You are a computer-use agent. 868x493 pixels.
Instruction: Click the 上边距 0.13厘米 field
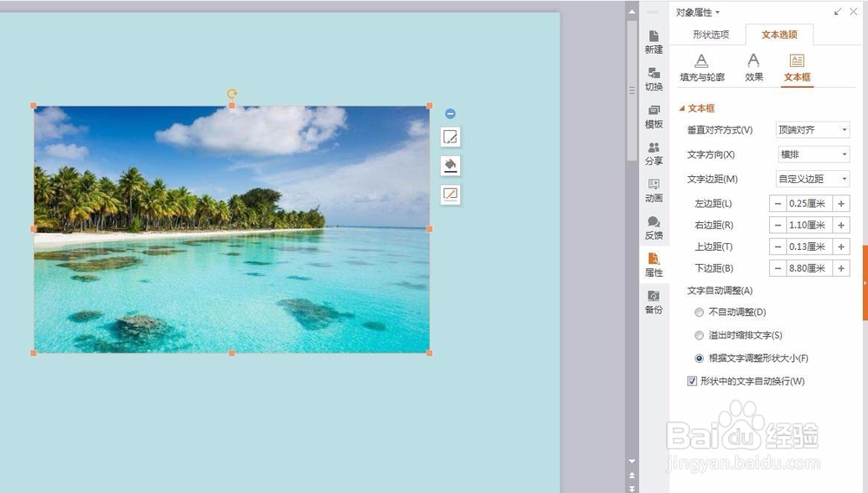pos(809,246)
